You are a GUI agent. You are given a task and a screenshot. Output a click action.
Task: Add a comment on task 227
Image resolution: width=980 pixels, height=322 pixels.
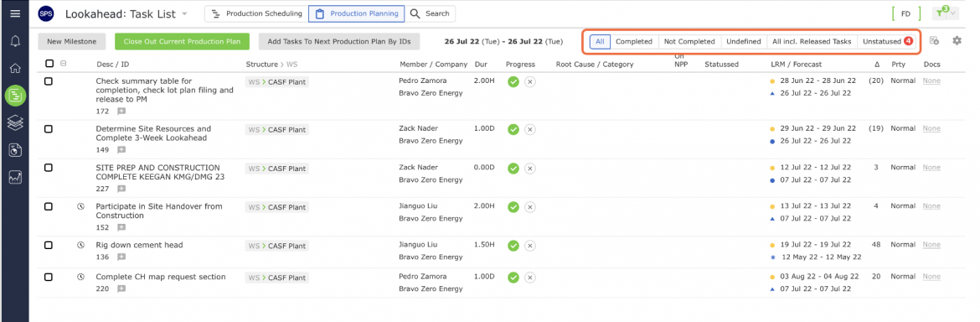click(121, 188)
